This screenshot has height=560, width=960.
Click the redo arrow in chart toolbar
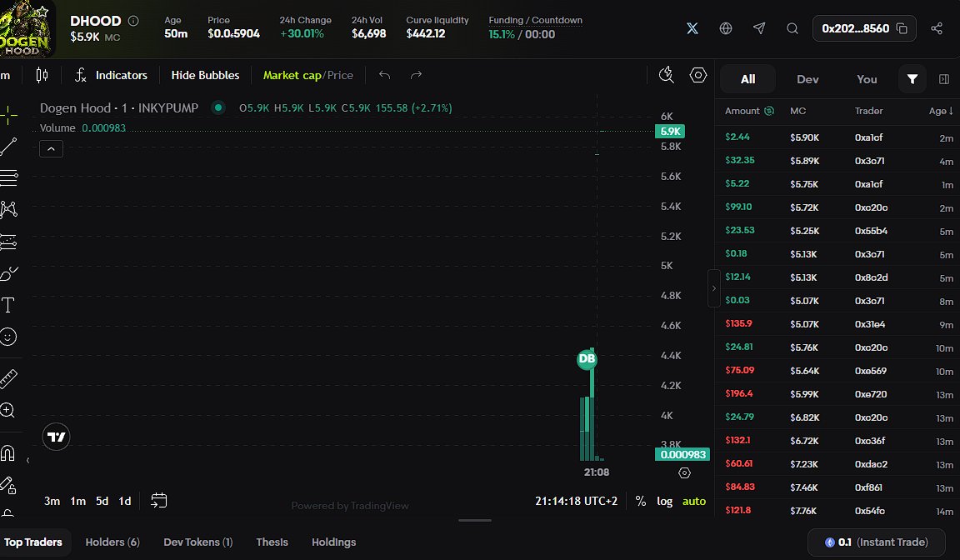pos(417,75)
